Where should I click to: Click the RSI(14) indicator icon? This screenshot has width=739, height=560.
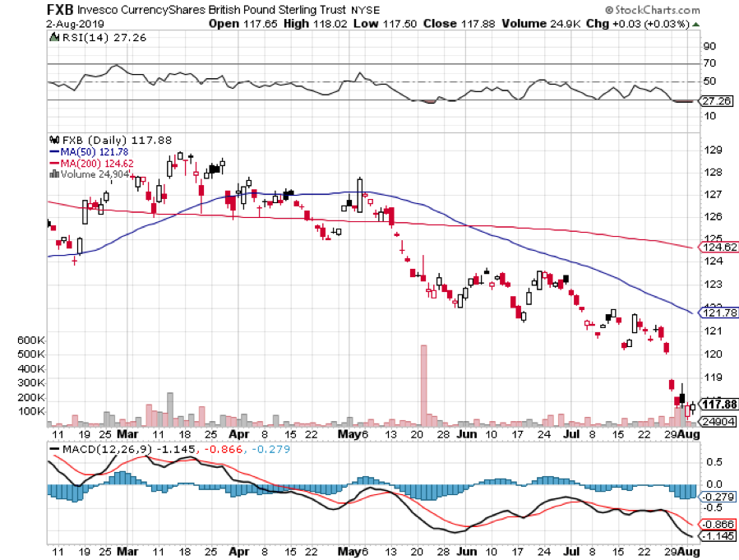pos(53,37)
